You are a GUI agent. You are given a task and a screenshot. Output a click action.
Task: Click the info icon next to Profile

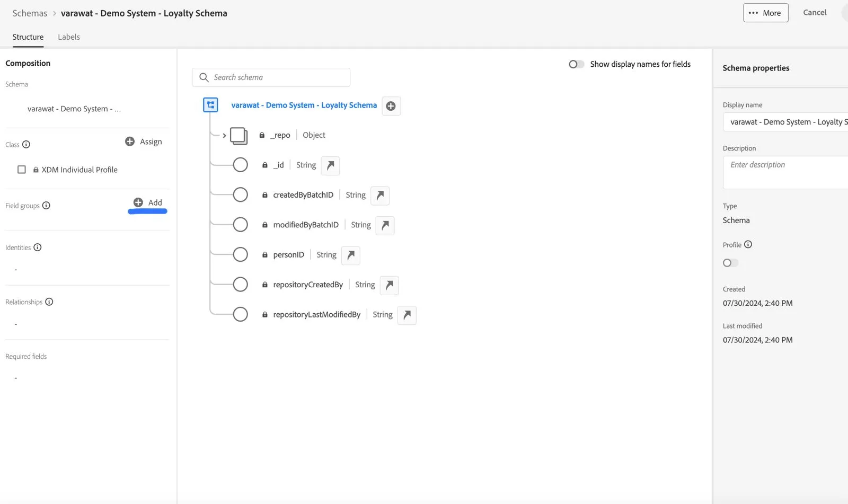748,244
